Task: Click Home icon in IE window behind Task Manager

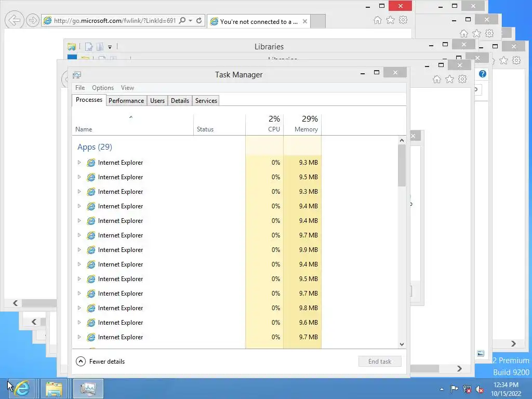Action: coord(436,79)
